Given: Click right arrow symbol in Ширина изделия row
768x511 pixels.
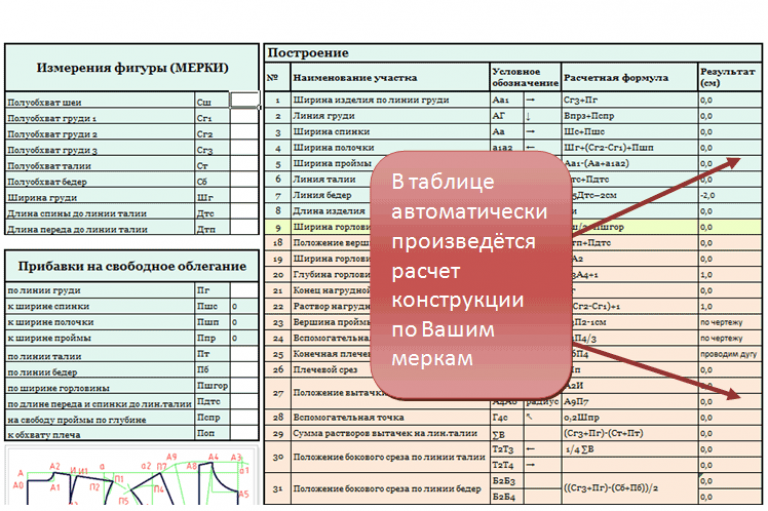Looking at the screenshot, I should tap(531, 101).
